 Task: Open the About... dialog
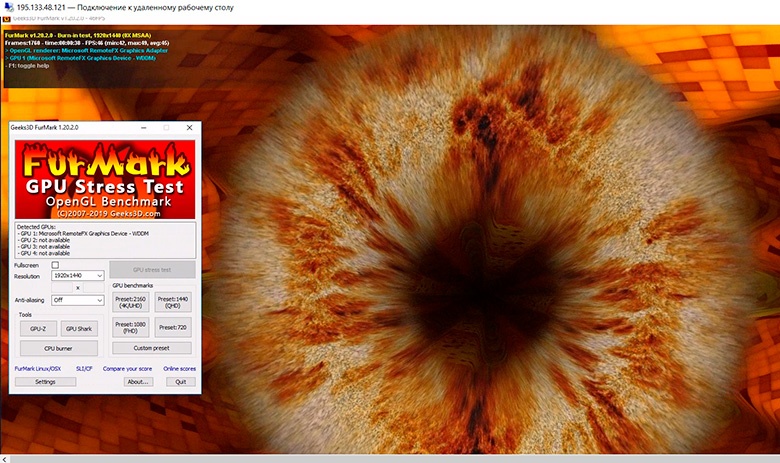click(x=138, y=382)
